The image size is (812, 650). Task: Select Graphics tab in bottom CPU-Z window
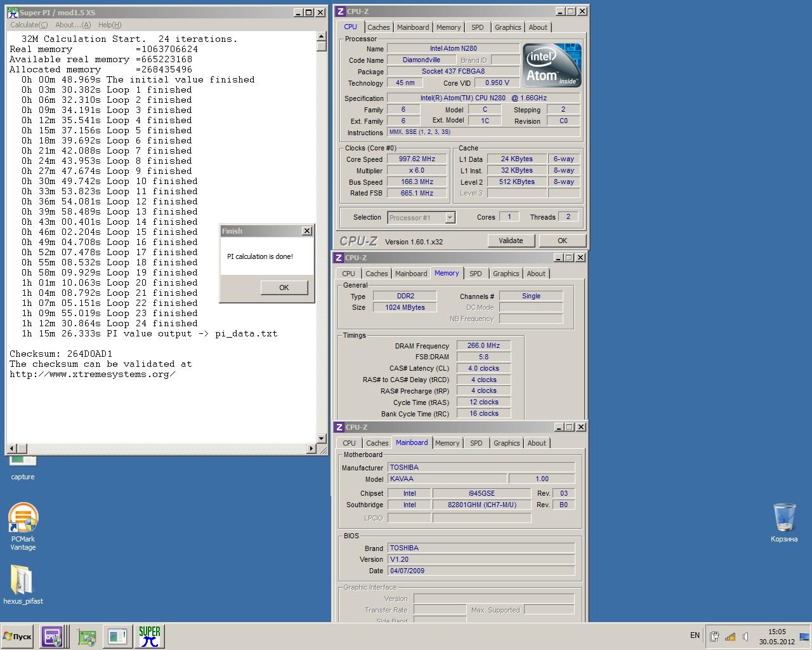(507, 443)
